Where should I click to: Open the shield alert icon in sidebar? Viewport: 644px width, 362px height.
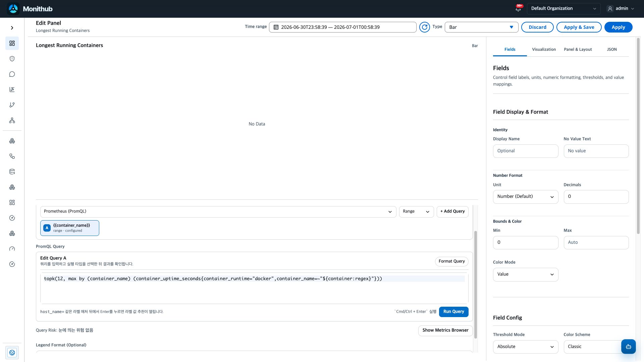12,59
